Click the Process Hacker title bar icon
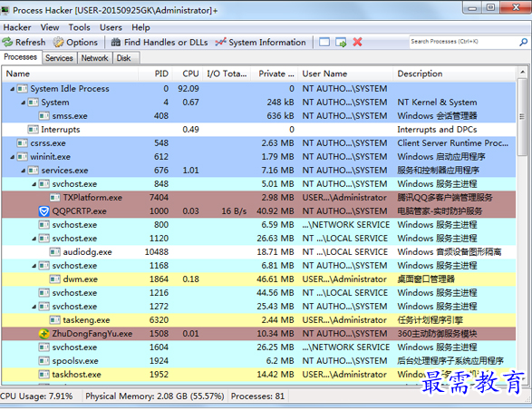532x411 pixels. [5, 11]
